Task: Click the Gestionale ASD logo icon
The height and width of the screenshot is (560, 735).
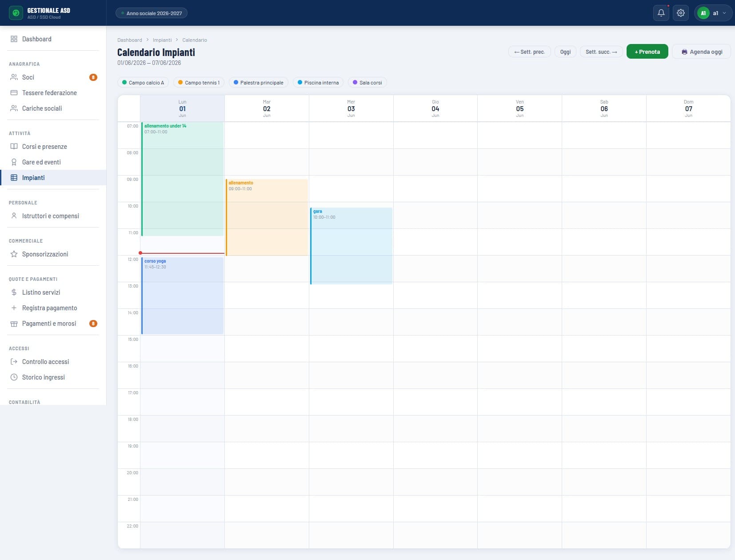Action: click(x=16, y=13)
